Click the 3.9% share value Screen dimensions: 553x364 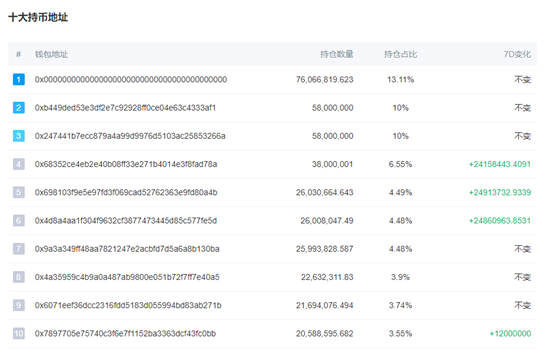point(400,277)
